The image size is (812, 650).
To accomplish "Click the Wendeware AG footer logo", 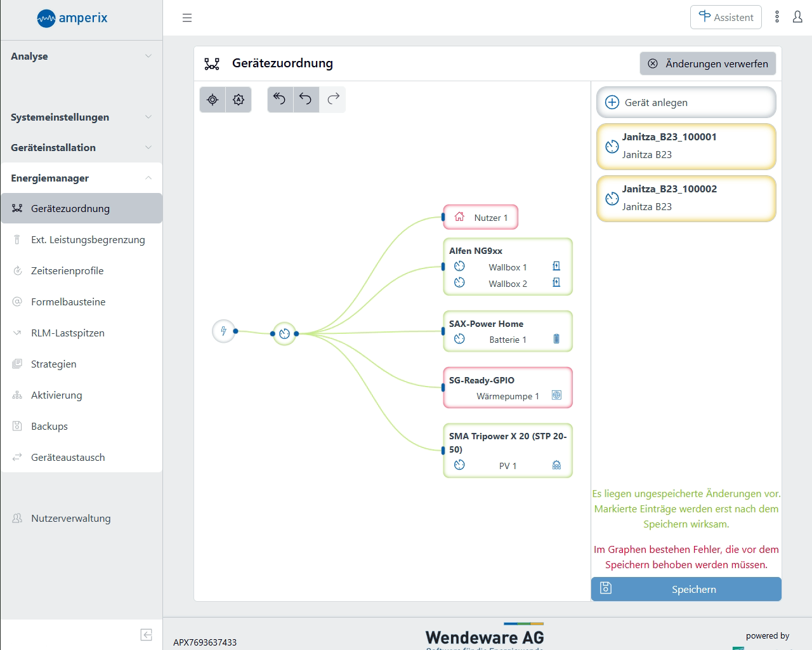I will point(485,636).
